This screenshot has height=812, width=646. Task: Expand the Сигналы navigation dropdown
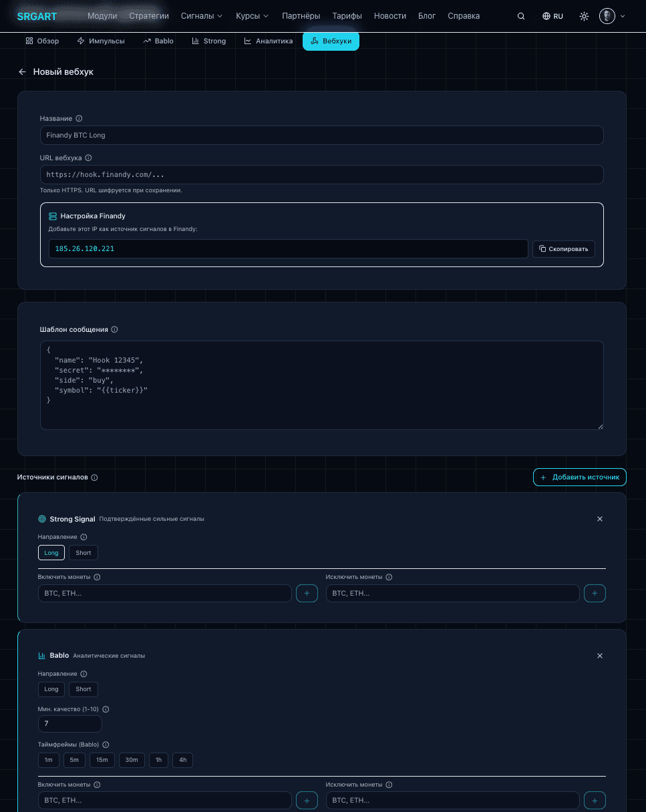coord(201,15)
